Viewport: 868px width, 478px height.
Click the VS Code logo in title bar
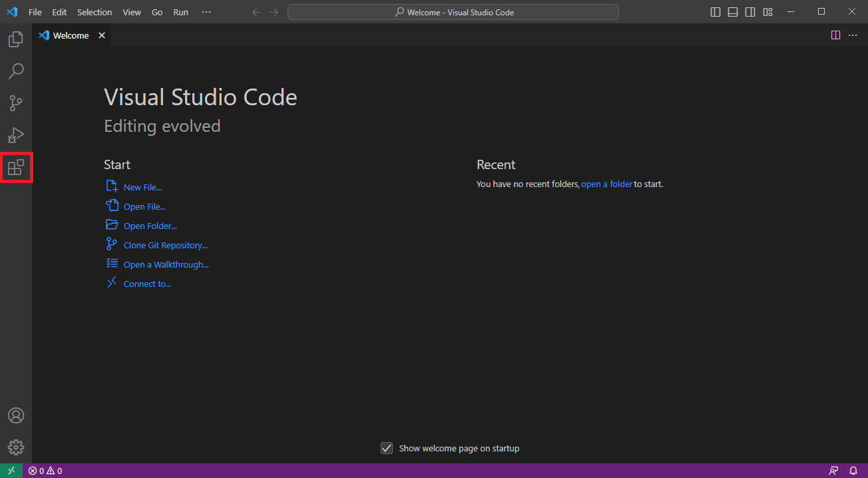pyautogui.click(x=12, y=12)
